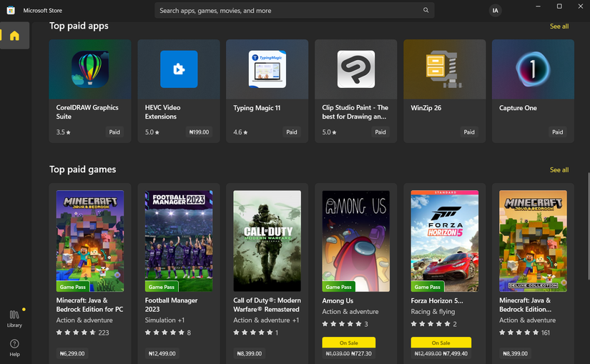Open Call of Duty Modern Warfare cover
The height and width of the screenshot is (364, 590).
click(x=267, y=241)
